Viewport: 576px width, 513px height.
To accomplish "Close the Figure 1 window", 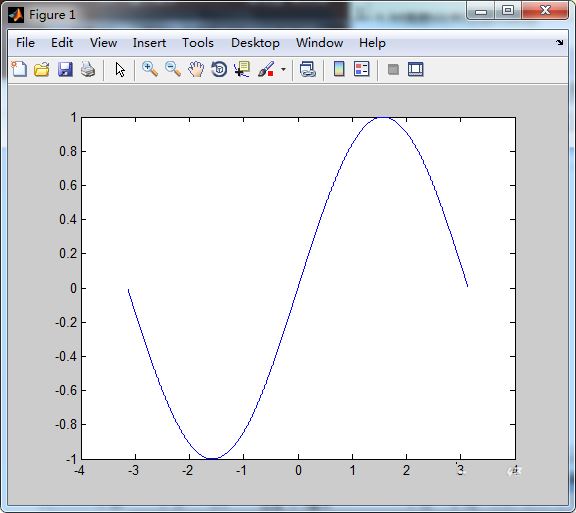I will [545, 11].
